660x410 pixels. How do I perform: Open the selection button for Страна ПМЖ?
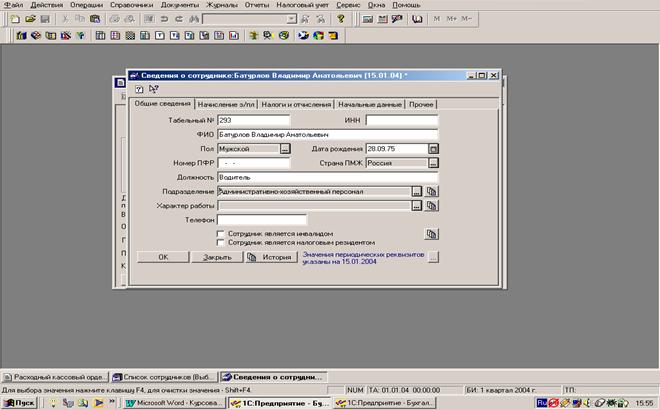[433, 162]
